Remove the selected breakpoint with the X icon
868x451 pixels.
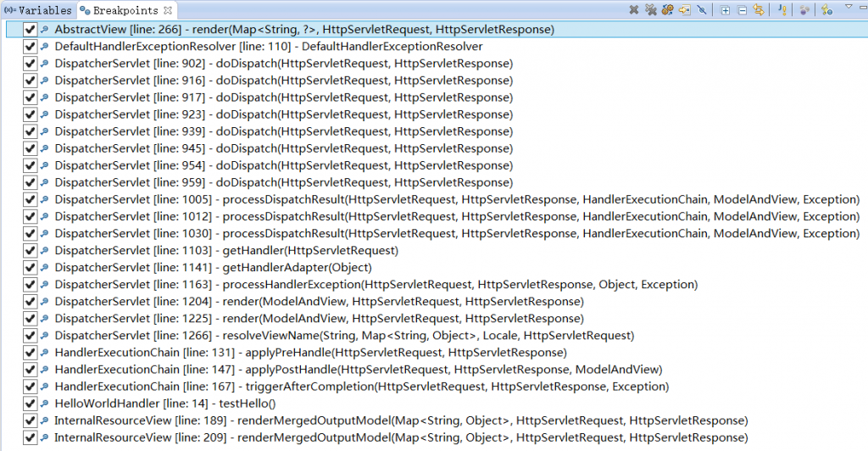point(634,10)
